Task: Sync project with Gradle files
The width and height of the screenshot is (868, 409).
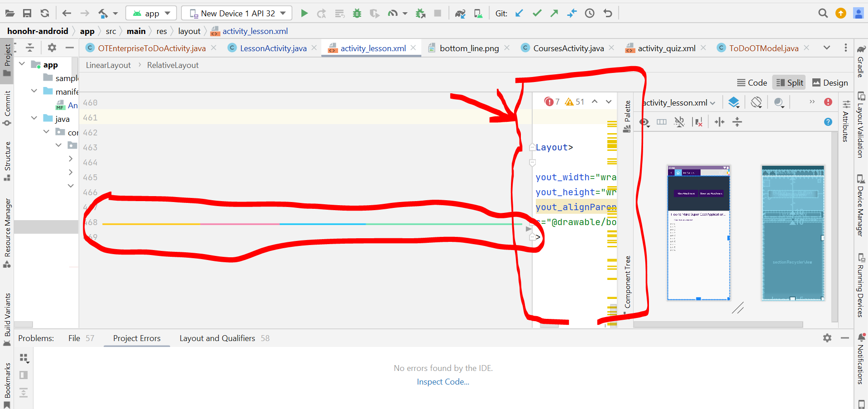Action: click(x=460, y=14)
